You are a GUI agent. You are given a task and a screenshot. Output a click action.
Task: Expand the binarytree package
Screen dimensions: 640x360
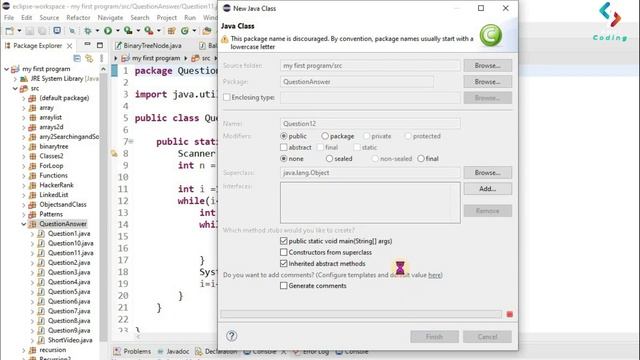point(24,146)
